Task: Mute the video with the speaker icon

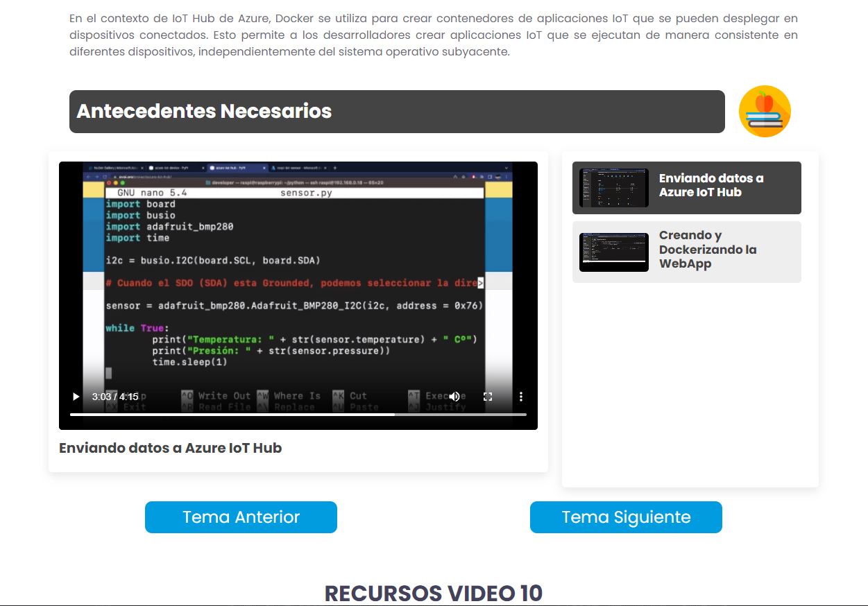Action: (454, 397)
